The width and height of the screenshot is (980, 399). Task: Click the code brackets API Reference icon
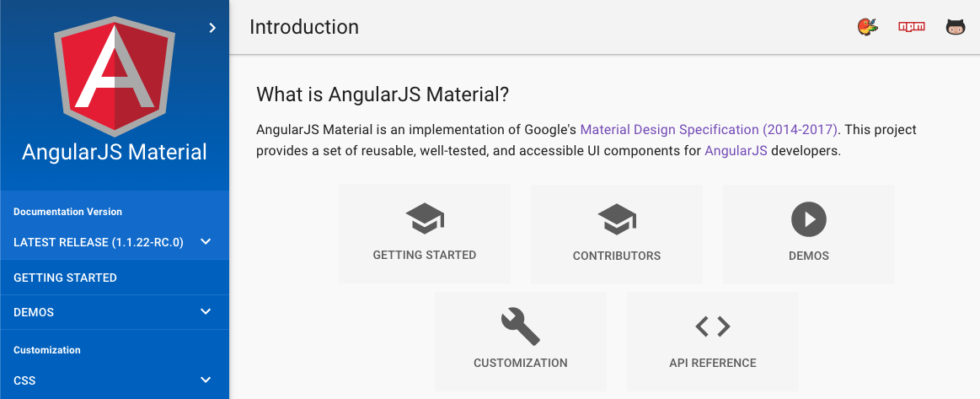[713, 326]
